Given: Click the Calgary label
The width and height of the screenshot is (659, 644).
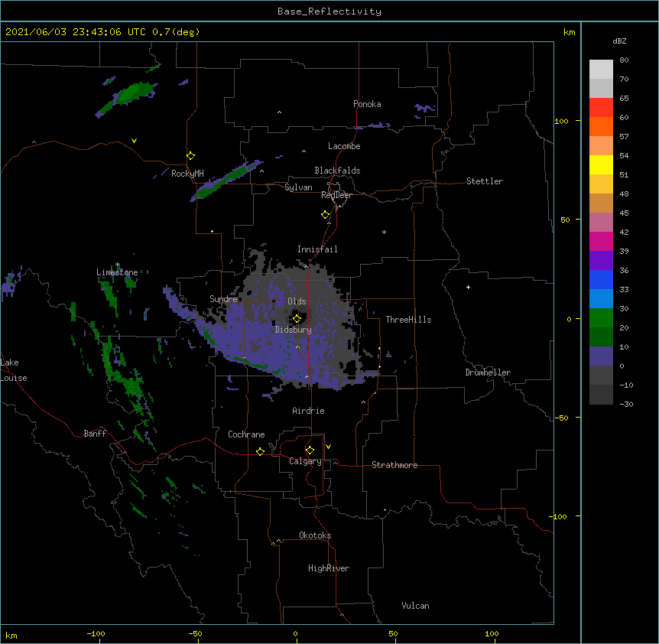Looking at the screenshot, I should pyautogui.click(x=305, y=461).
